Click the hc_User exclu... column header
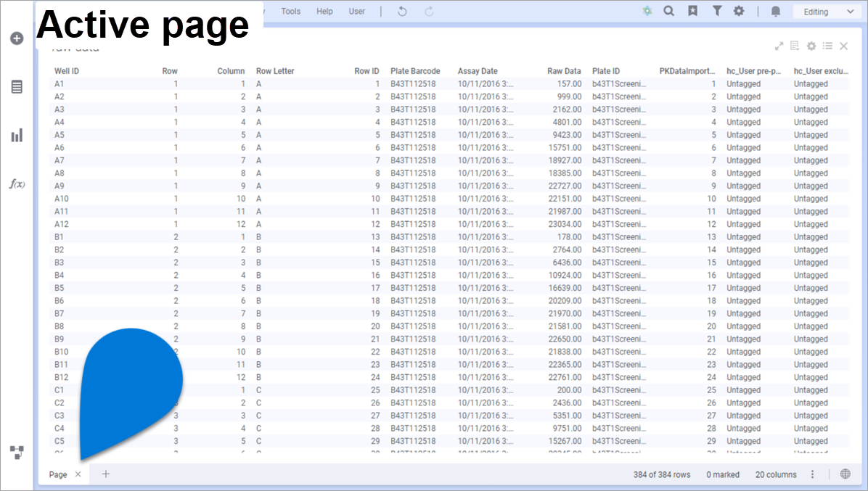868x491 pixels. [x=820, y=71]
